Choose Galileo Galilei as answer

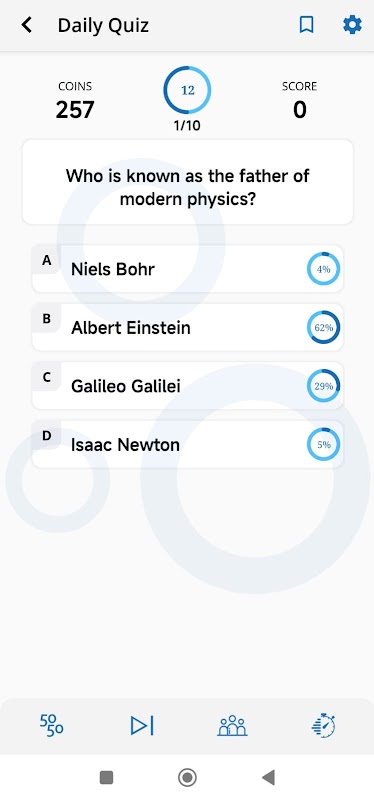click(187, 386)
